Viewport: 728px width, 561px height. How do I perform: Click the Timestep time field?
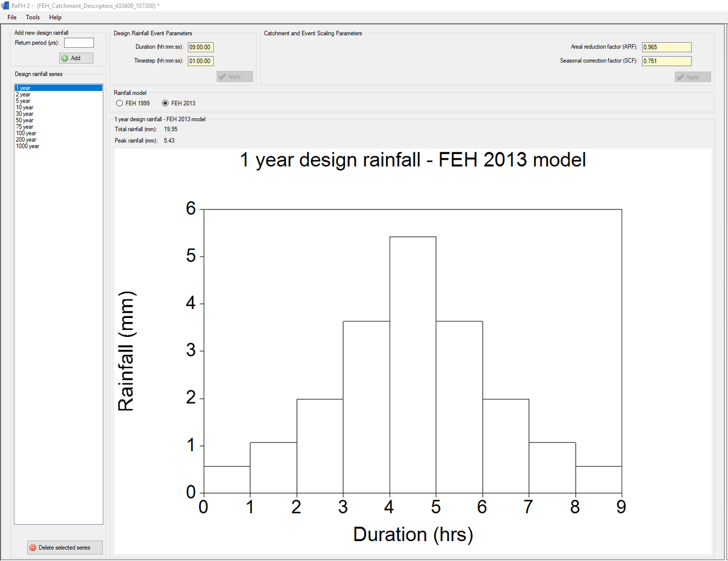200,61
